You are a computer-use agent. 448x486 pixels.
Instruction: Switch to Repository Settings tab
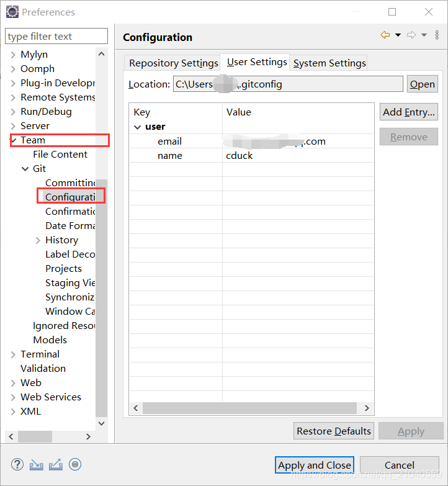tap(174, 63)
